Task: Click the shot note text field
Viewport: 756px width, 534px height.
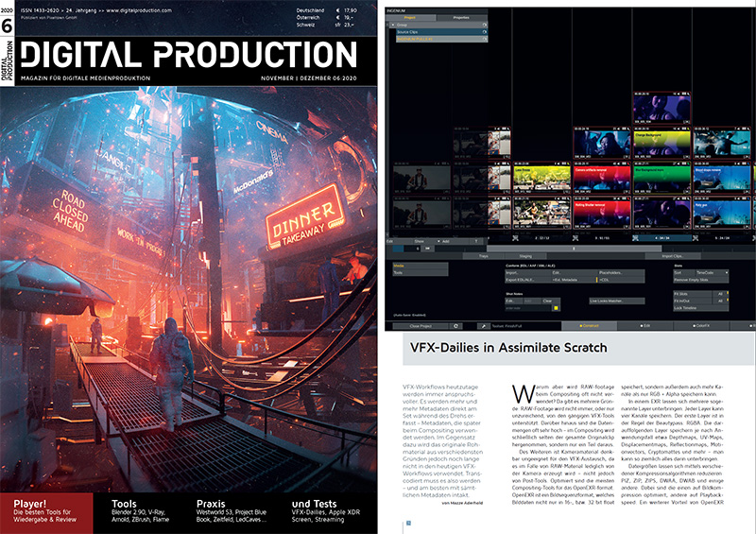Action: coord(528,308)
